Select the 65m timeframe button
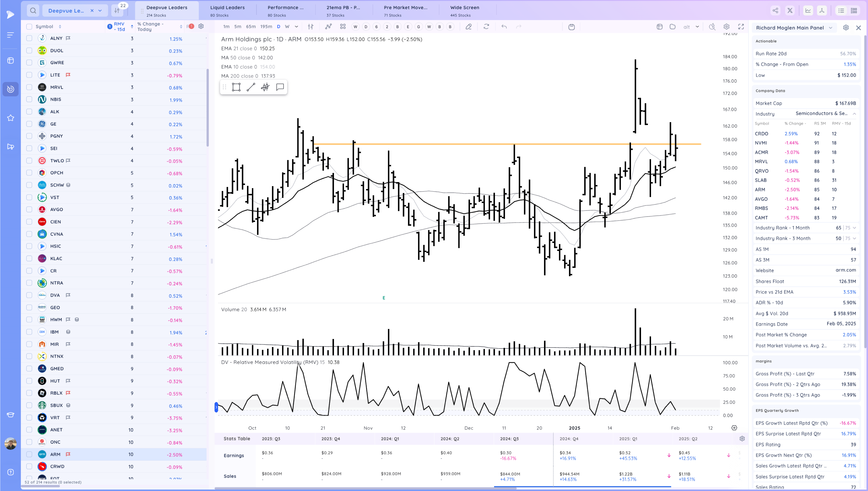Screen dimensions: 868x491 tap(251, 27)
